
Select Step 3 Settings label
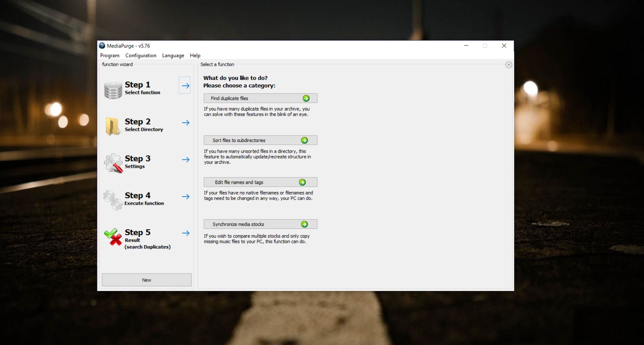coord(137,162)
